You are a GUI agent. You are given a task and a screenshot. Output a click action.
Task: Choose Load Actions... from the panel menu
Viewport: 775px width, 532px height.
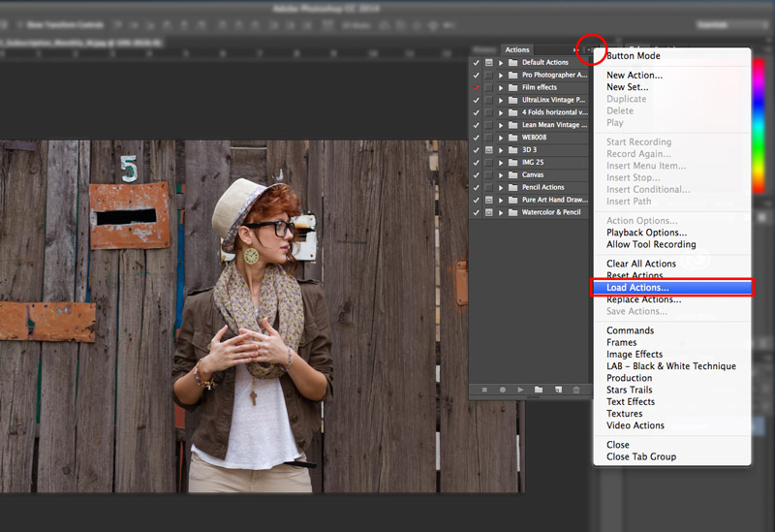pyautogui.click(x=672, y=287)
